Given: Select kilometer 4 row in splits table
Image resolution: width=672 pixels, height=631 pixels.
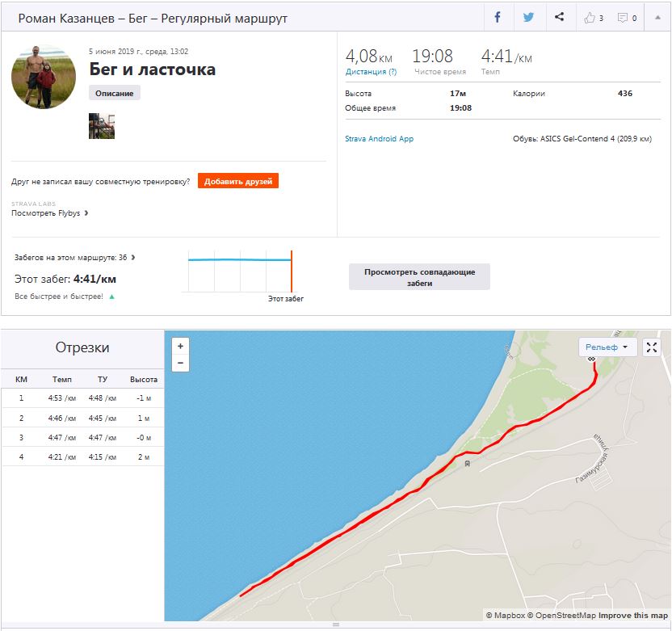Looking at the screenshot, I should click(x=82, y=458).
